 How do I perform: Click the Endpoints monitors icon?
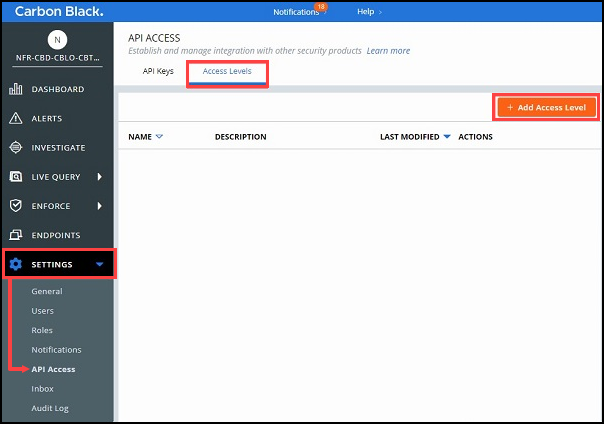pos(15,235)
